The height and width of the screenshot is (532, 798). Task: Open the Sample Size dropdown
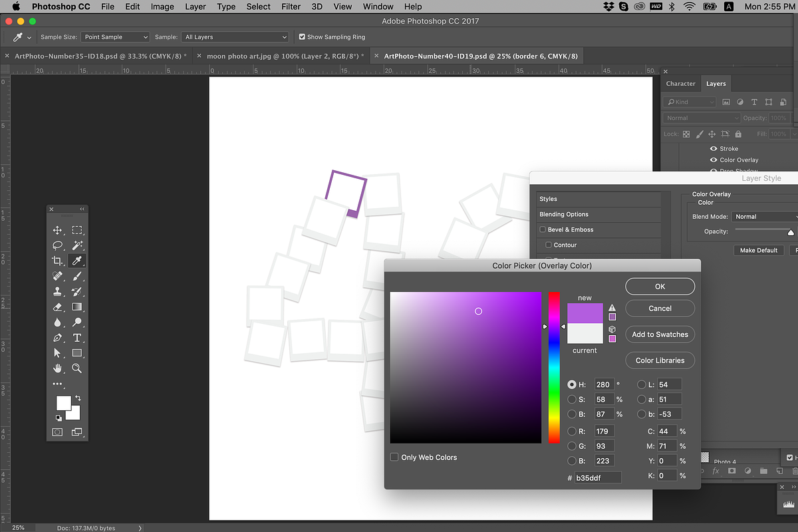click(x=115, y=37)
